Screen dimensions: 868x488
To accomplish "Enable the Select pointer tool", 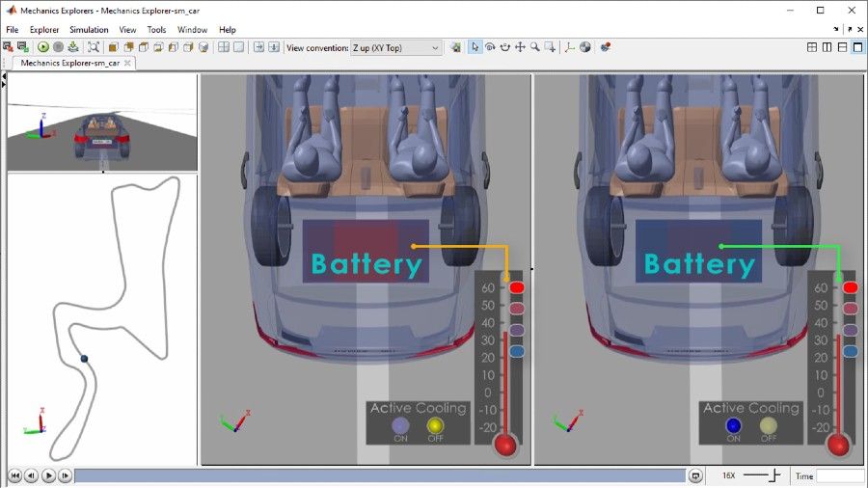I will (475, 47).
